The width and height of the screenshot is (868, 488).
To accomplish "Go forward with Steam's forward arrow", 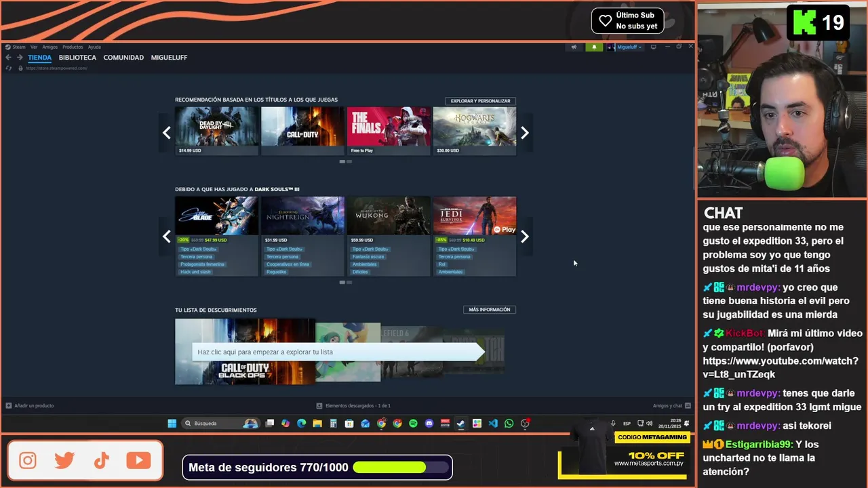I will pyautogui.click(x=20, y=58).
